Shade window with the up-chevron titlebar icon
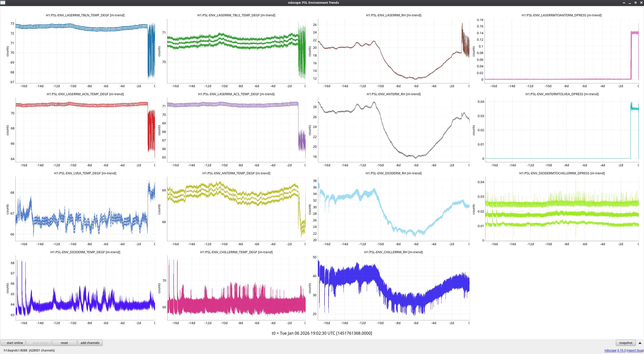The image size is (644, 354). tap(624, 3)
